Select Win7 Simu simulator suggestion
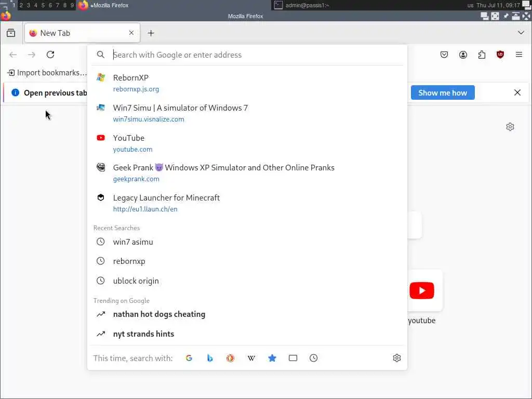 247,113
